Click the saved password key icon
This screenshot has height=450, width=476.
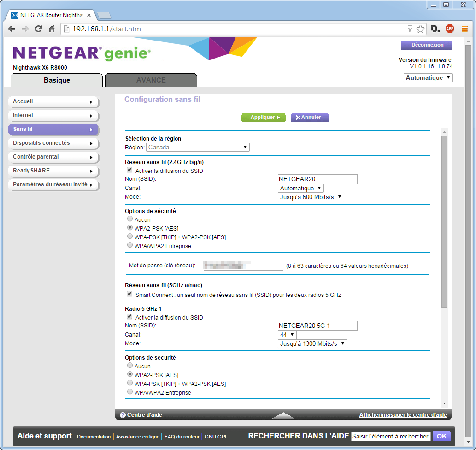[x=410, y=29]
